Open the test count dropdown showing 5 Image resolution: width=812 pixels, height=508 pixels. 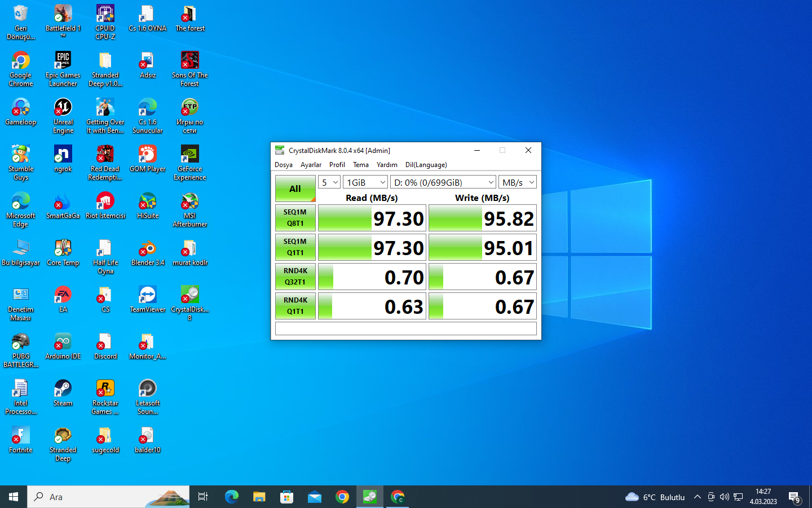pyautogui.click(x=329, y=182)
